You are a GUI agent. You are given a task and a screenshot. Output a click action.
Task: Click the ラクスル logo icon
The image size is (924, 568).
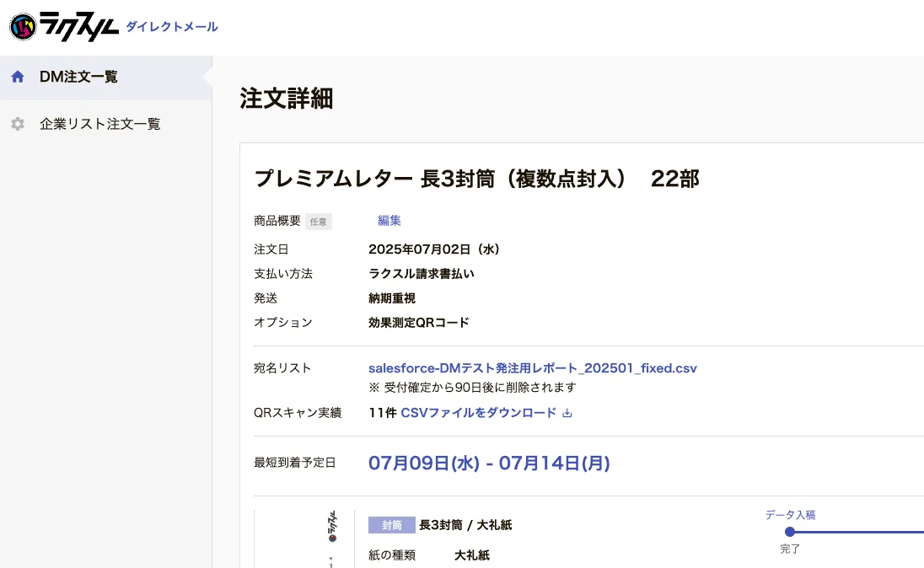[x=22, y=27]
